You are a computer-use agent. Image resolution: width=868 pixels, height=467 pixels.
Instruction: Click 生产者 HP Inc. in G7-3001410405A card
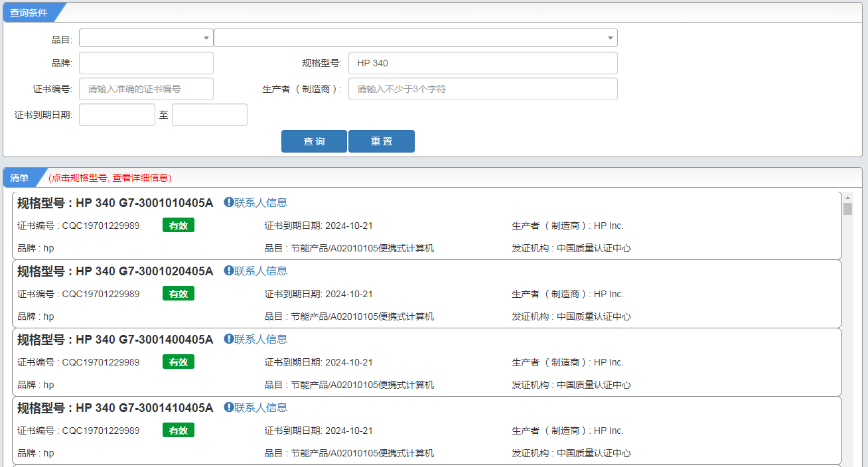pos(568,431)
